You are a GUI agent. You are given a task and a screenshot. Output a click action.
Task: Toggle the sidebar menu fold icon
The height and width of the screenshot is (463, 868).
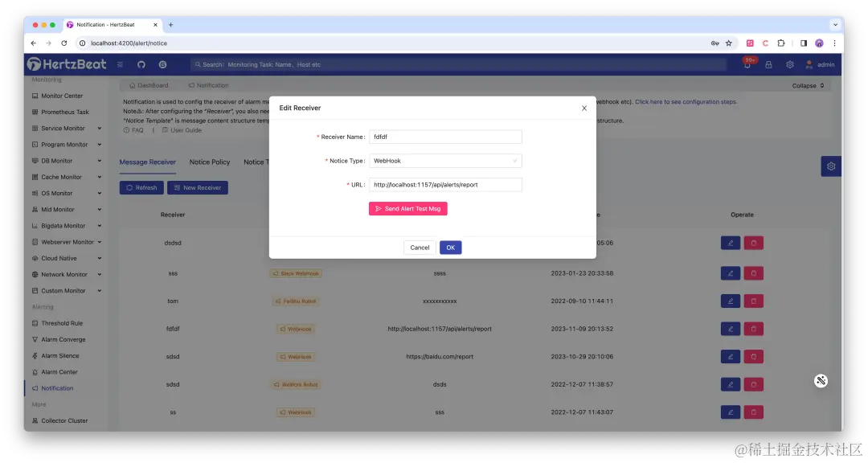tap(120, 65)
